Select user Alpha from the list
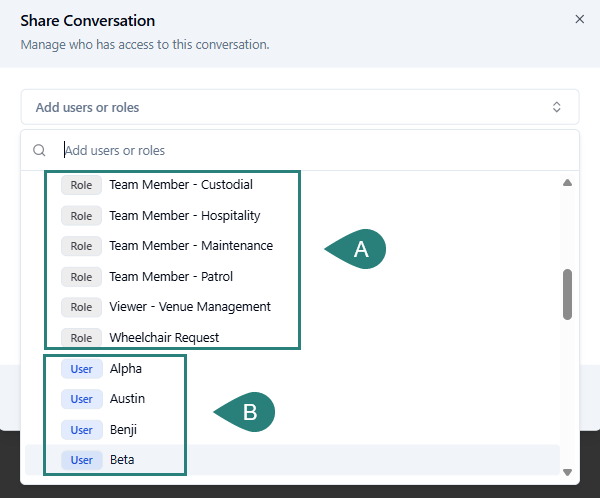This screenshot has width=600, height=498. (x=126, y=369)
